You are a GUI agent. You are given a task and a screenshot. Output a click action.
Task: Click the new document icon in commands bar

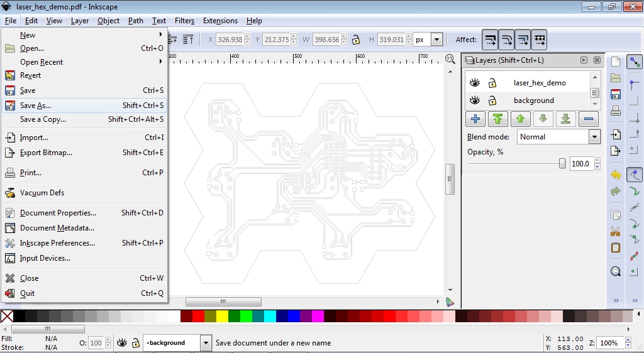[615, 62]
